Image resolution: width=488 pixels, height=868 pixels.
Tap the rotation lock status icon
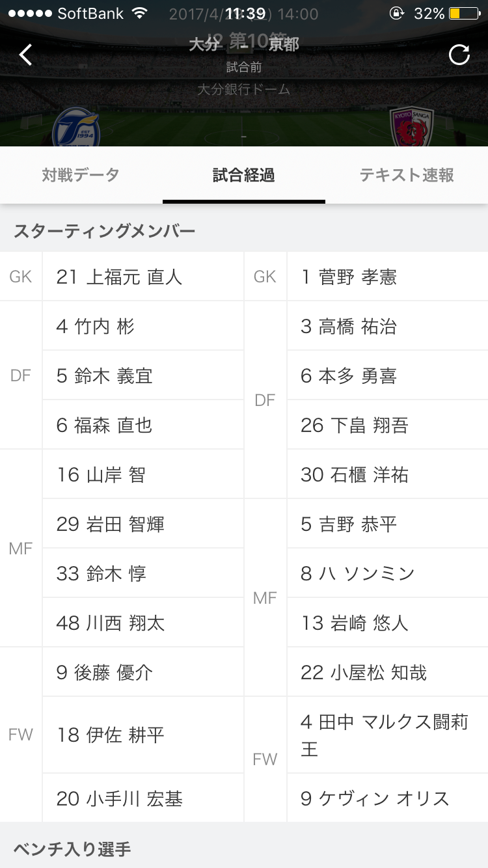(x=396, y=14)
